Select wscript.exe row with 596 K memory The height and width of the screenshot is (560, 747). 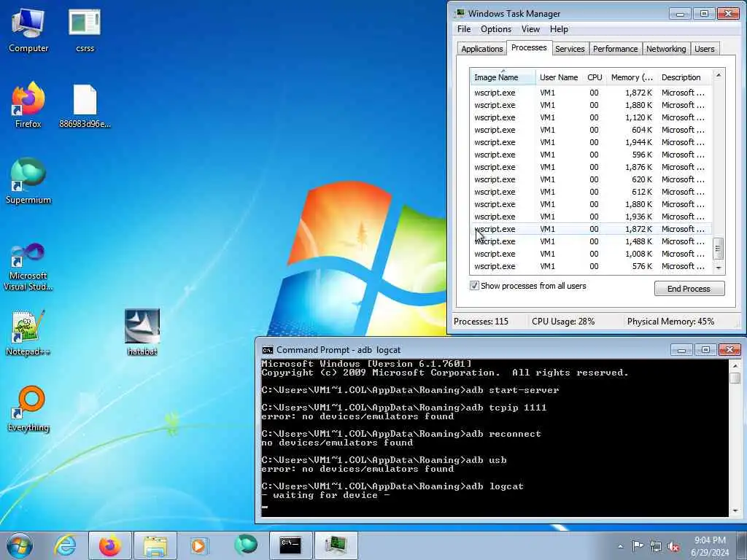(x=591, y=155)
